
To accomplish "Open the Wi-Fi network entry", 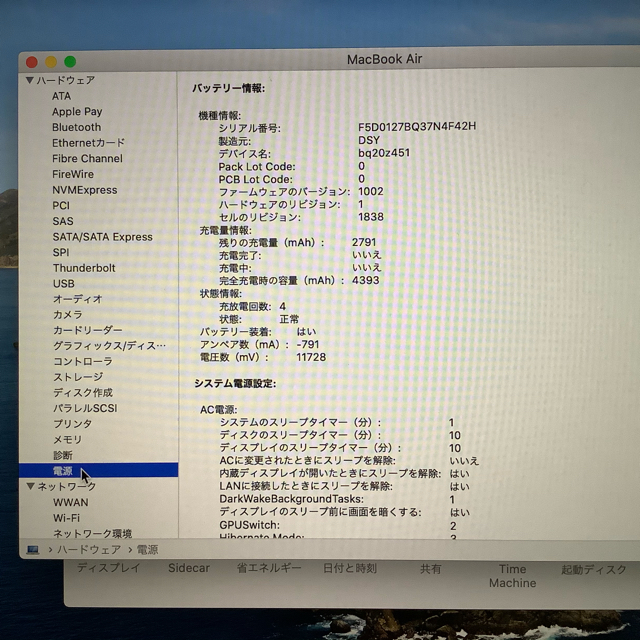I will tap(67, 518).
